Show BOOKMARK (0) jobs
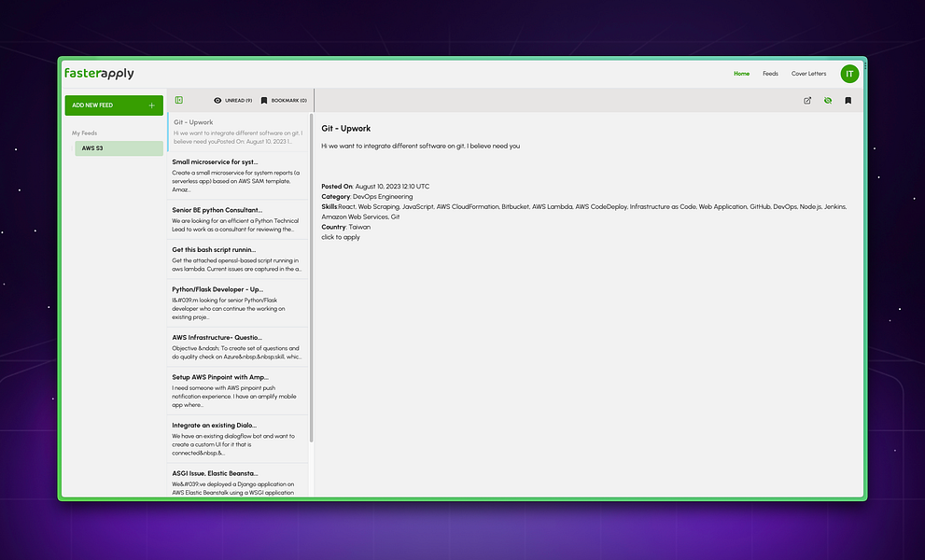Viewport: 925px width, 560px height. (284, 100)
